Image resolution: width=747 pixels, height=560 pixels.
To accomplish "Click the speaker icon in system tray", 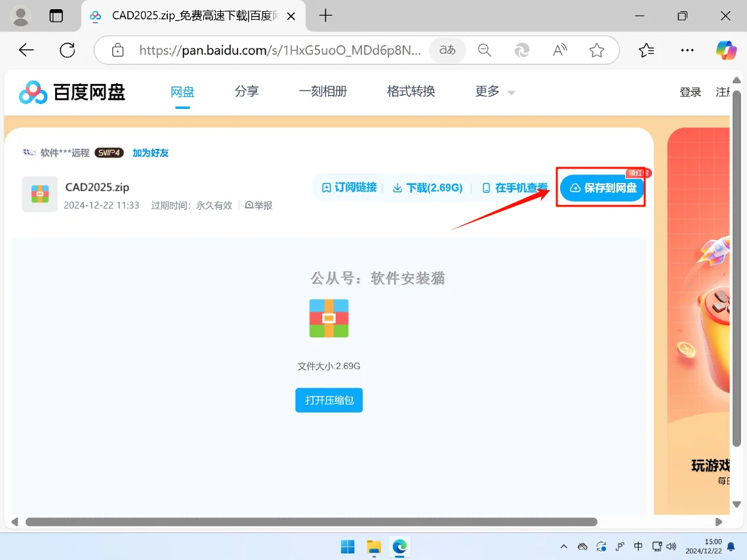I will (x=672, y=546).
